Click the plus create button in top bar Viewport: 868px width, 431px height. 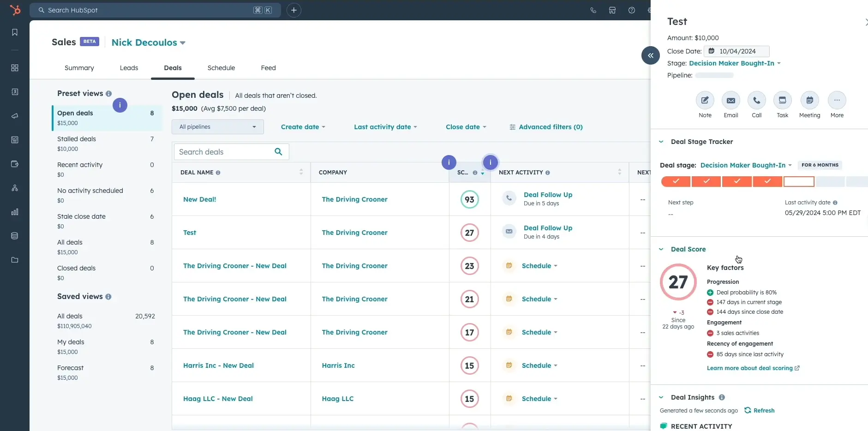[x=293, y=10]
